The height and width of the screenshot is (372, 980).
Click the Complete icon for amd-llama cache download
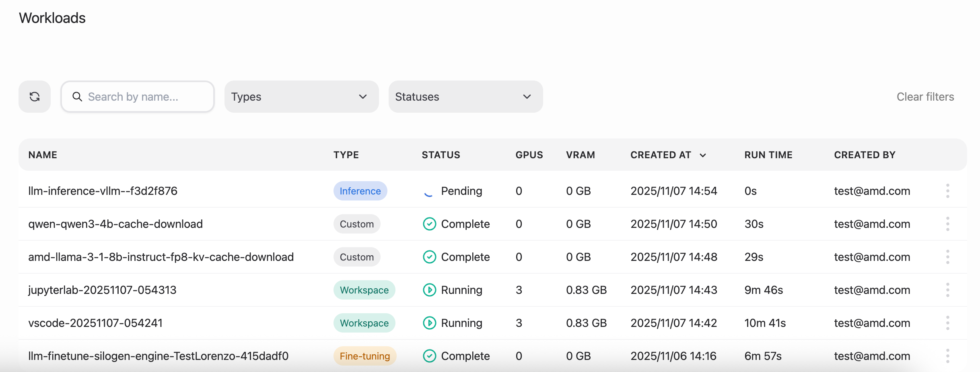429,256
